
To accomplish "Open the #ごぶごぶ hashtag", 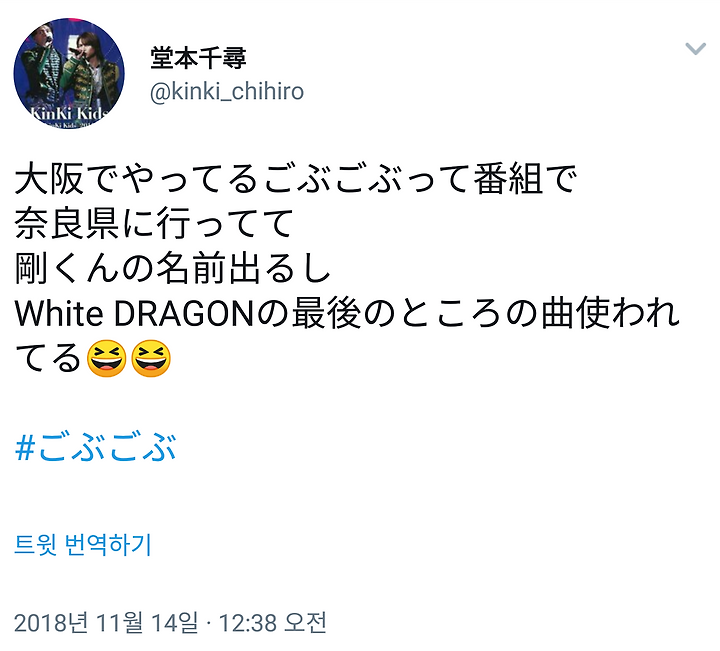I will pyautogui.click(x=96, y=447).
